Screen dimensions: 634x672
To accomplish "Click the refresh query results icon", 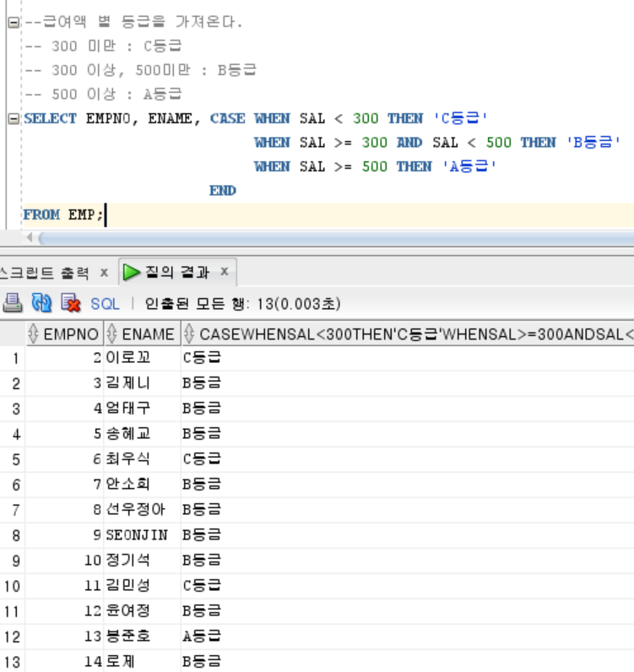I will click(41, 303).
